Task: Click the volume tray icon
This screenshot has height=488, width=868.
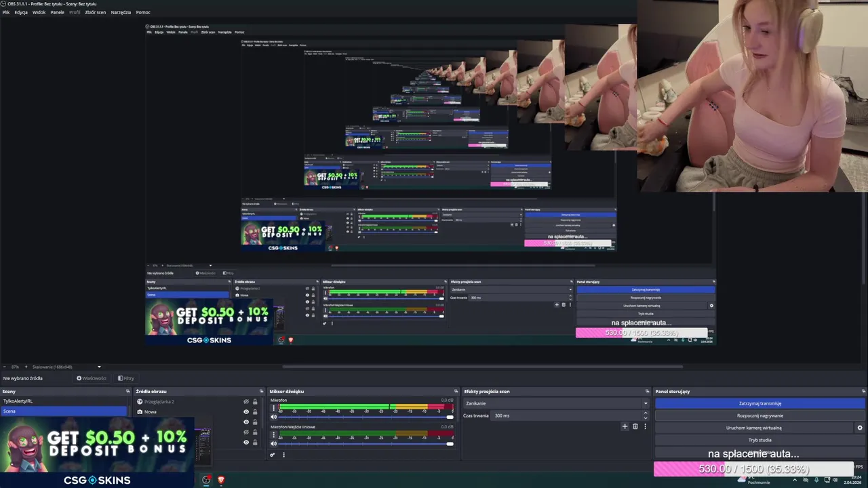Action: click(836, 480)
